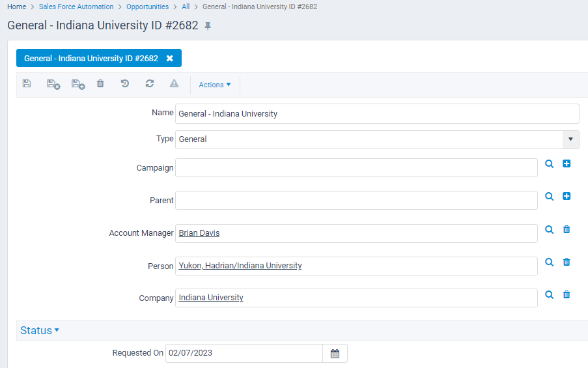Open the Yukon, Hadrian/Indiana University person link
The image size is (588, 368).
240,266
